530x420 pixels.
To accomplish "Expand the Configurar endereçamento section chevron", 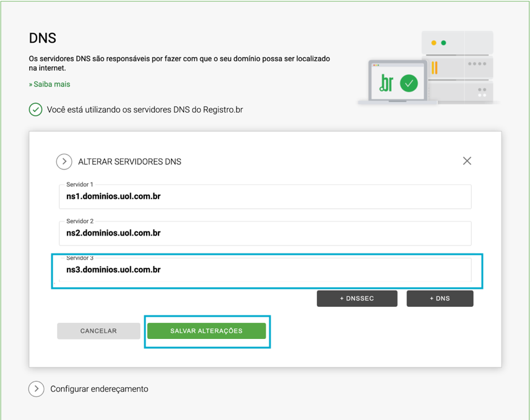I will click(x=36, y=389).
